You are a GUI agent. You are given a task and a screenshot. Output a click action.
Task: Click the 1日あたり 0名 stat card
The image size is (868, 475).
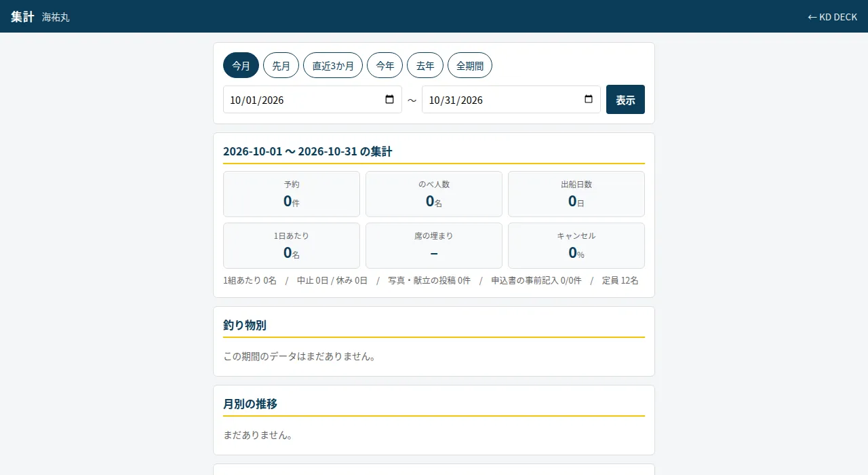[x=292, y=246]
